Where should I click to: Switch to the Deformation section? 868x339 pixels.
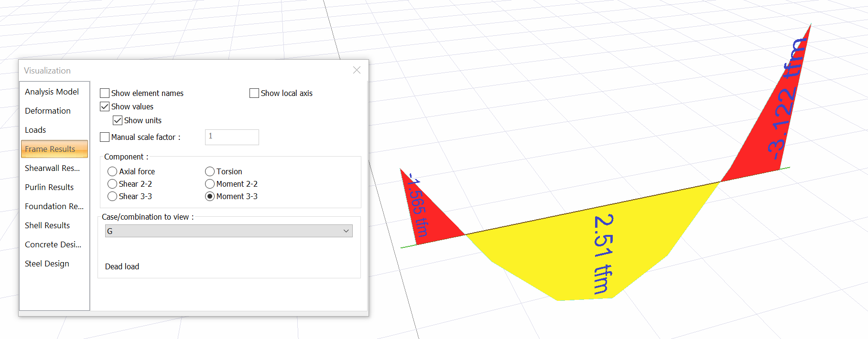pyautogui.click(x=48, y=111)
